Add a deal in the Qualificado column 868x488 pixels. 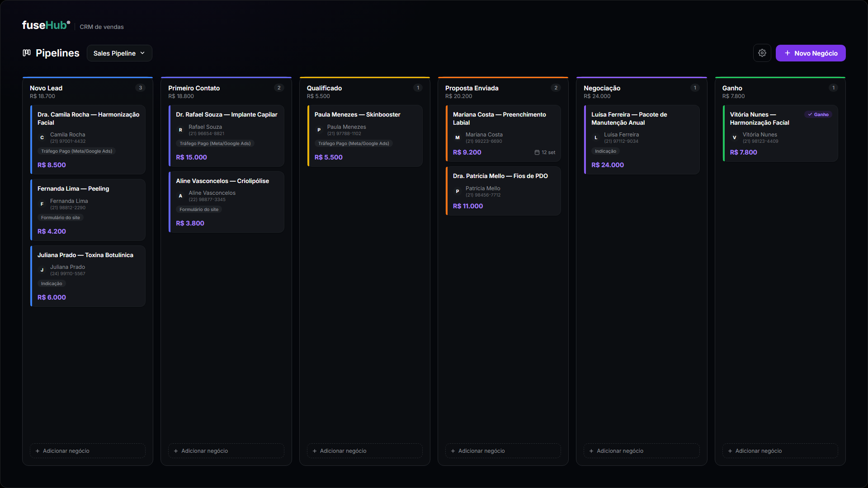tap(365, 450)
